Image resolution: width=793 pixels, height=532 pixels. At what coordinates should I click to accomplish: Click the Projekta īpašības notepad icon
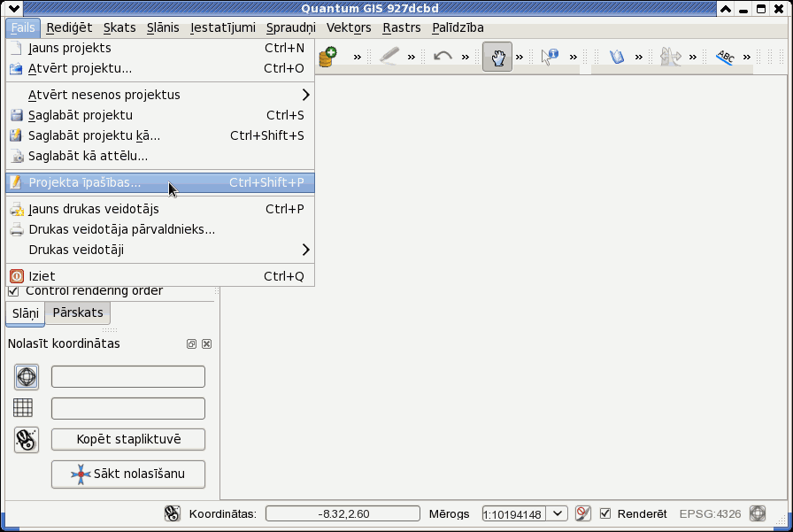pos(16,182)
